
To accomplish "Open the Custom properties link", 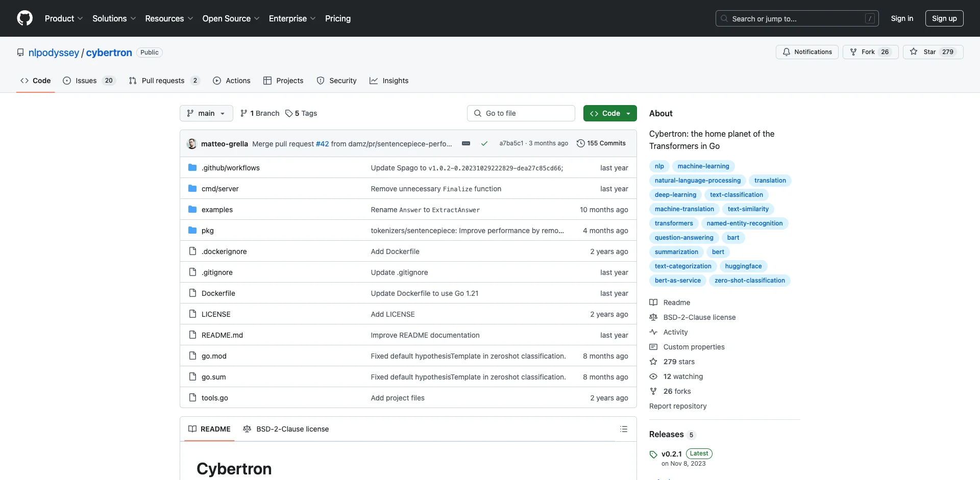I will click(694, 347).
